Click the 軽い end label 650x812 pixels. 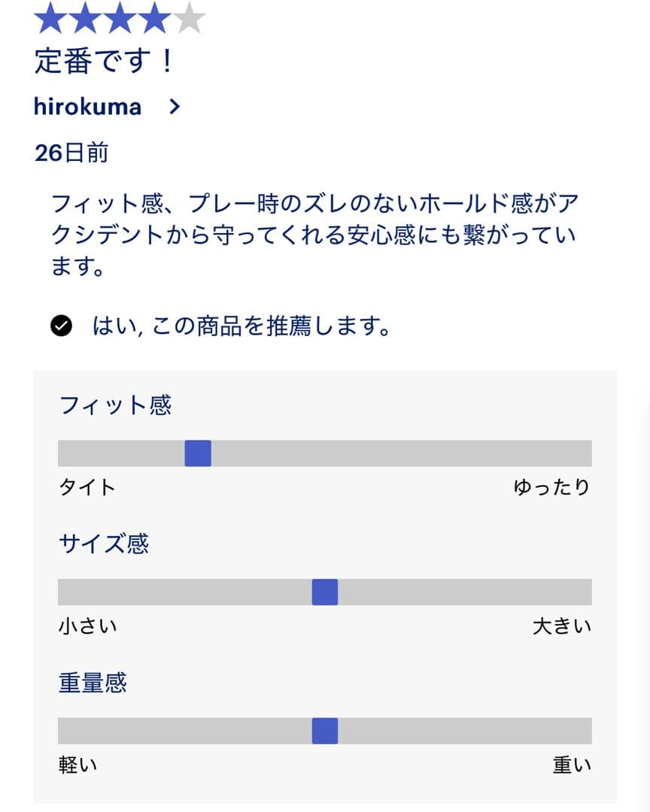point(78,765)
